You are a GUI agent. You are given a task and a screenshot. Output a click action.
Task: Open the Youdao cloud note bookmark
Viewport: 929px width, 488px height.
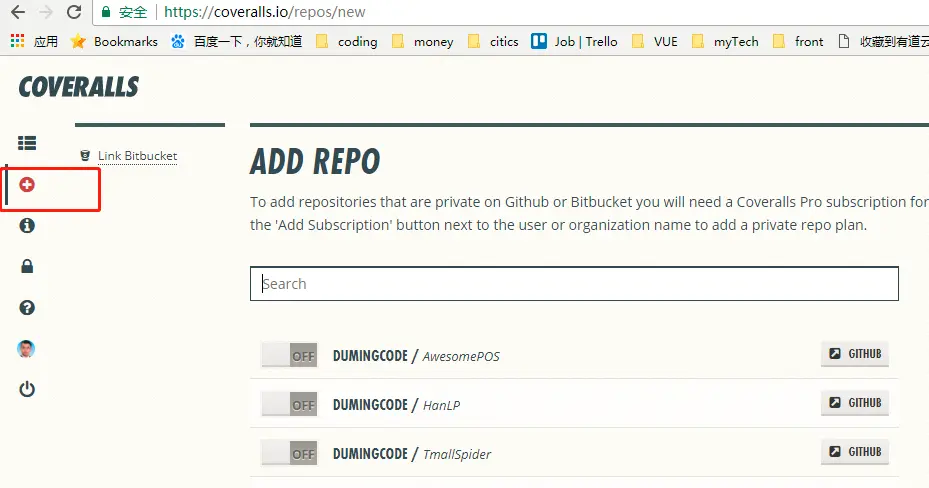click(x=883, y=41)
